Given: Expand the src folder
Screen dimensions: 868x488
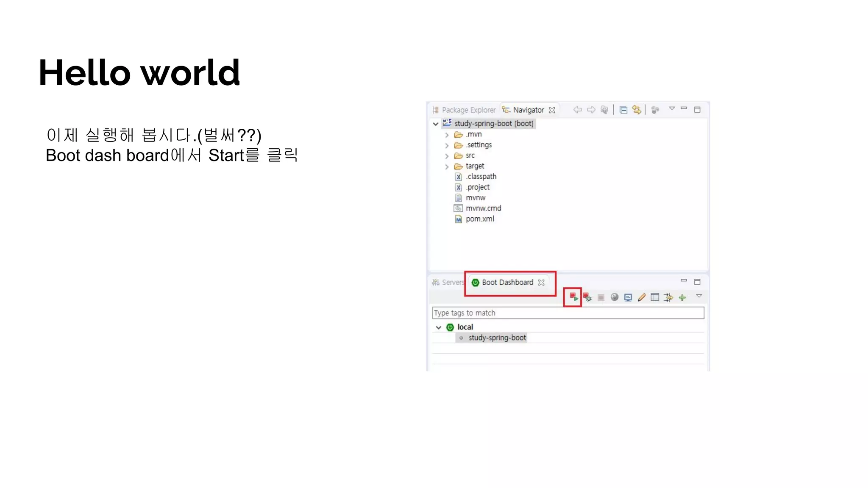Looking at the screenshot, I should coord(447,156).
